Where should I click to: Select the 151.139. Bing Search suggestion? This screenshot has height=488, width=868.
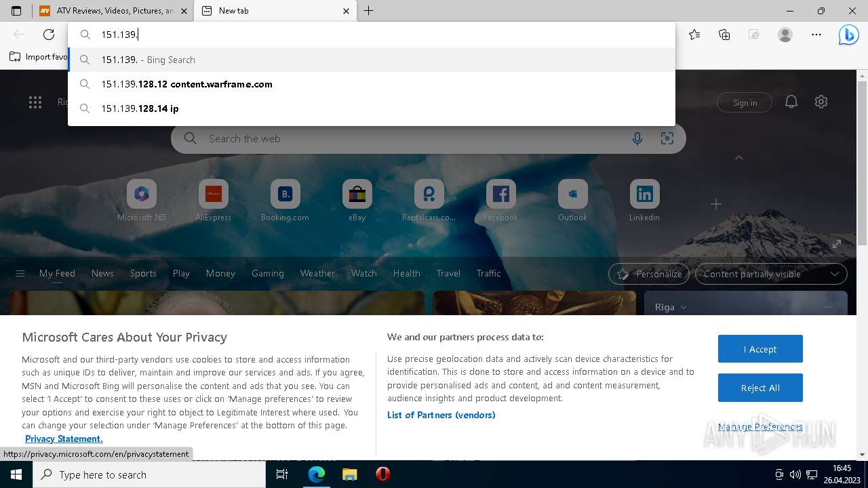click(372, 60)
